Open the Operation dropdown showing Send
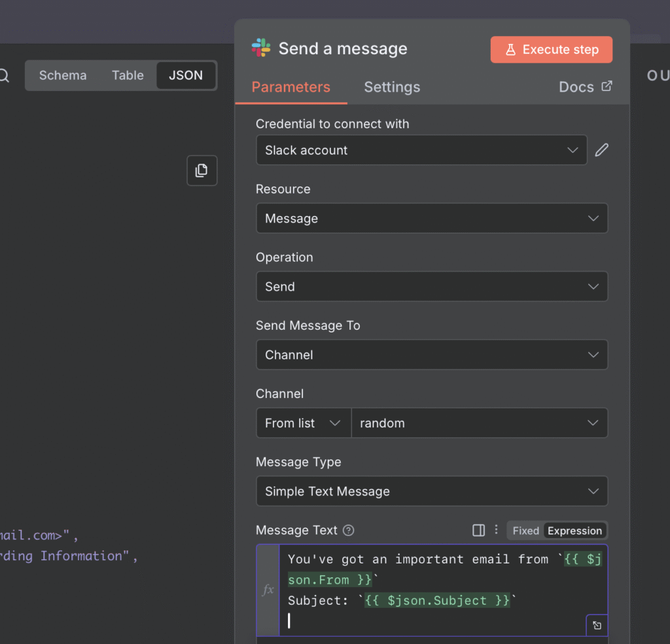 coord(432,286)
